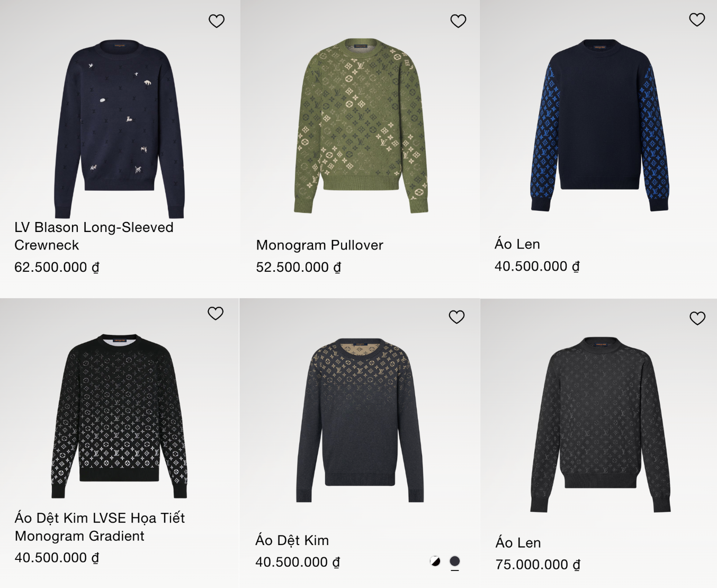Choose the dark navy color swatch
Image resolution: width=717 pixels, height=588 pixels.
(x=455, y=562)
